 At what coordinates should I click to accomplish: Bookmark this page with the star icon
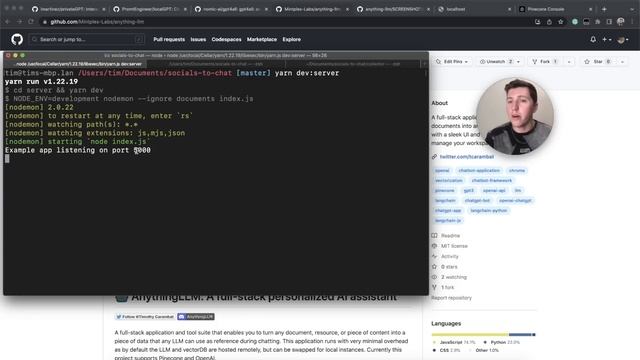561,22
